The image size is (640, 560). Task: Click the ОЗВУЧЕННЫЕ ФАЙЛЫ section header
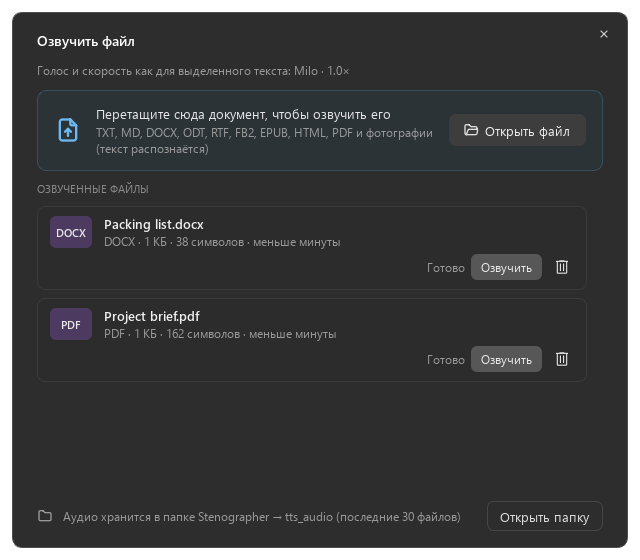[93, 189]
